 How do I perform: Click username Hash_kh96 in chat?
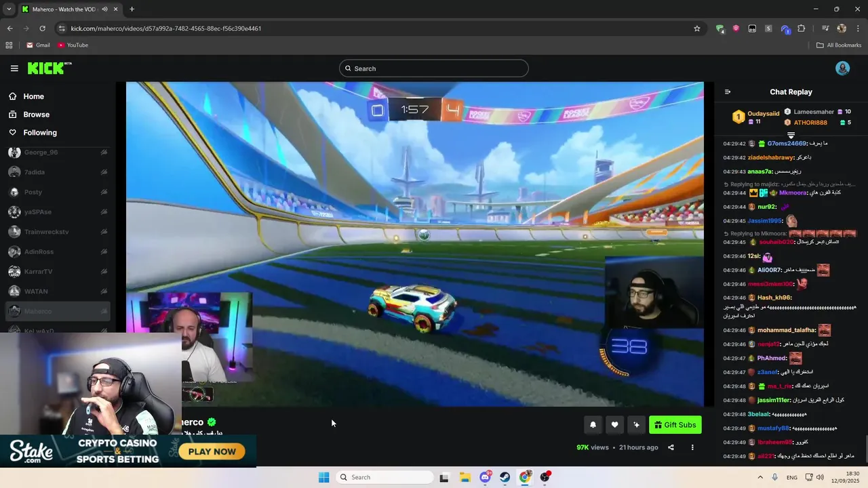tap(774, 298)
